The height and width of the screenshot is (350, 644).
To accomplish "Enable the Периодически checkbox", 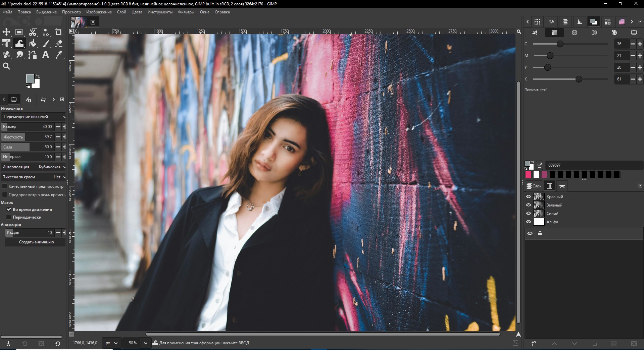I will tap(9, 217).
